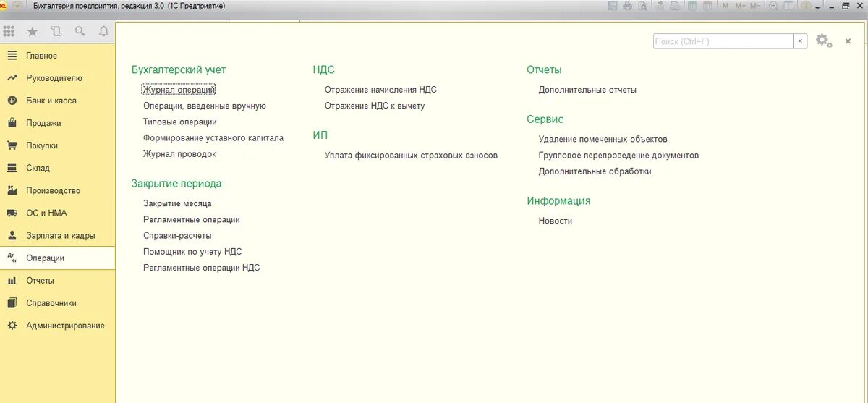Open the Администрирование section
This screenshot has width=868, height=403.
(57, 326)
